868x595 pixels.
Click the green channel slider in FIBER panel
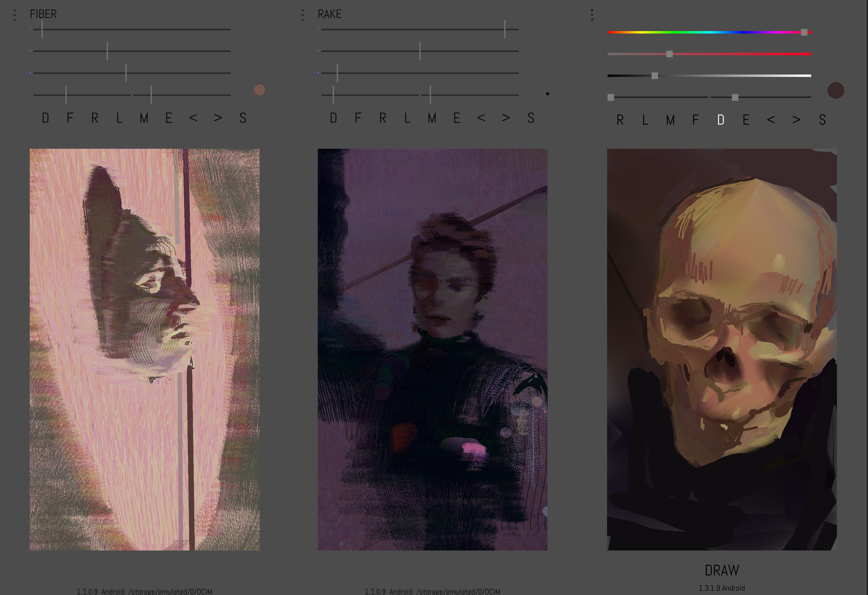tap(132, 51)
